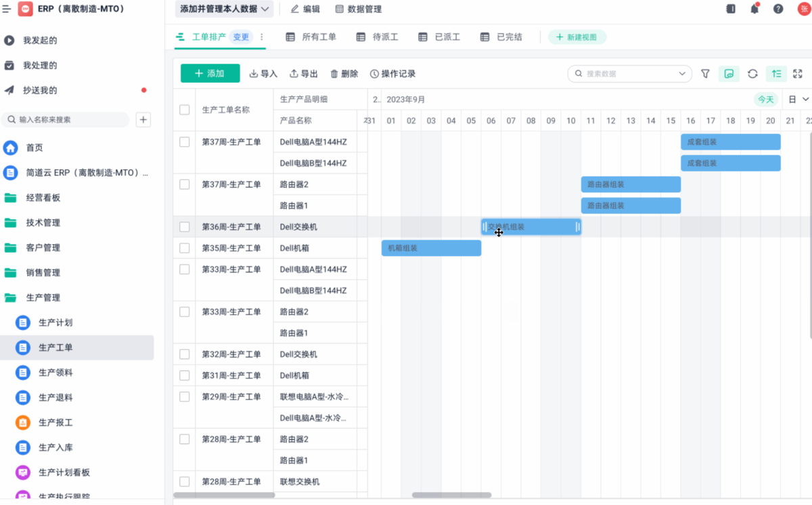This screenshot has width=812, height=505.
Task: Toggle the sort order icon
Action: click(775, 74)
